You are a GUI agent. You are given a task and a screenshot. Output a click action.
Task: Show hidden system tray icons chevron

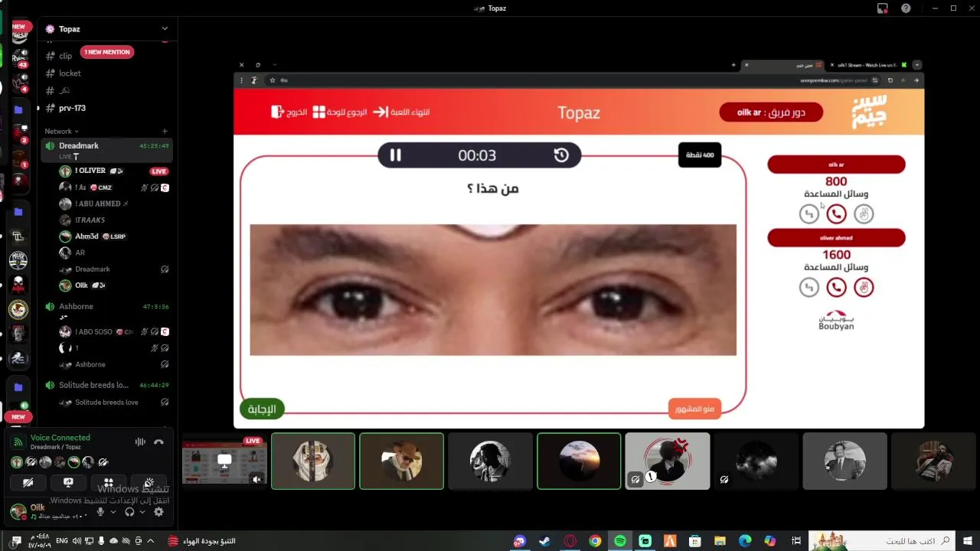pyautogui.click(x=150, y=541)
